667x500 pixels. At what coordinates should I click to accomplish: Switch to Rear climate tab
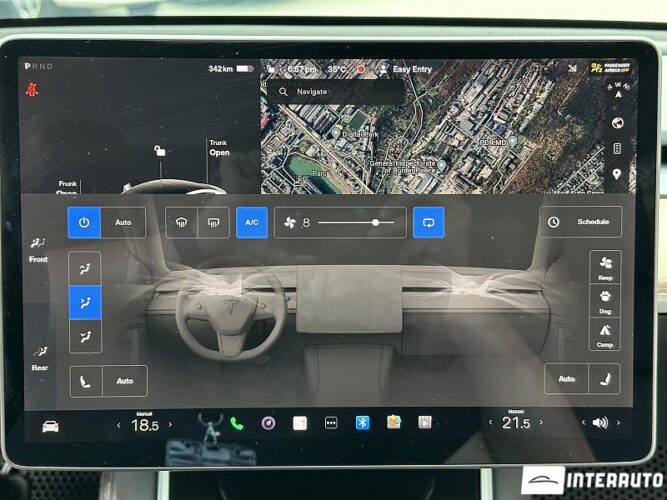40,358
